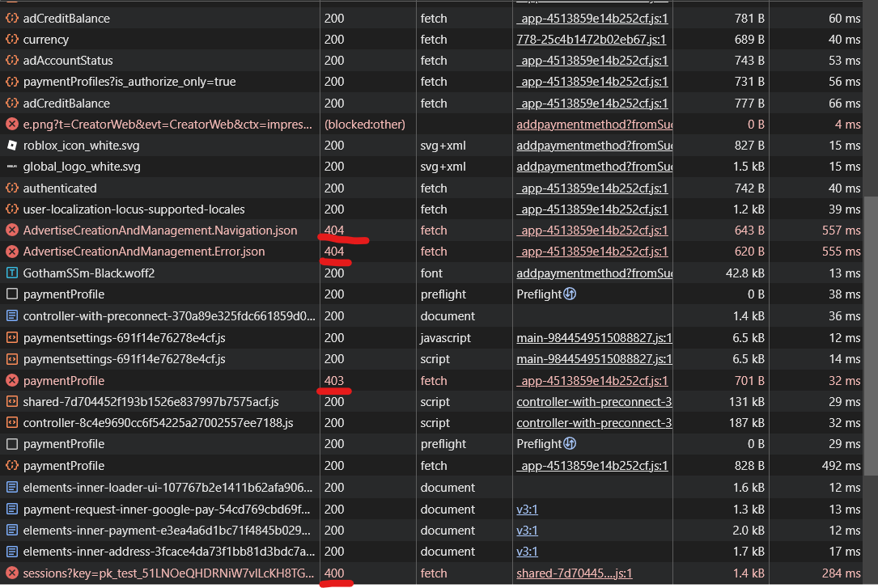
Task: Click the square icon of the 38 ms preflight paymentProfile row
Action: pyautogui.click(x=12, y=294)
